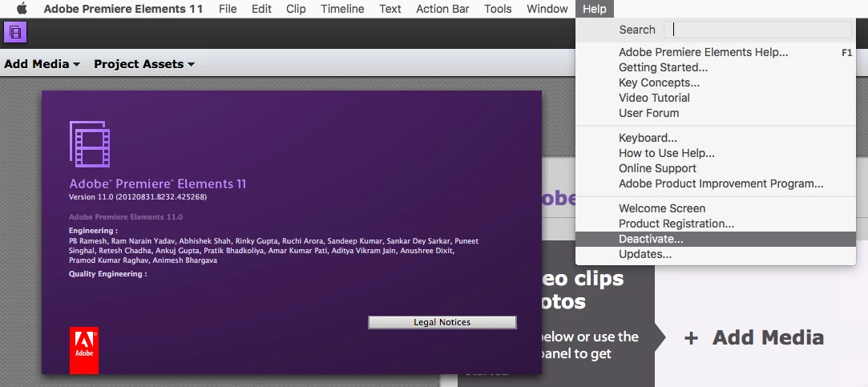Open the Window menu
868x387 pixels.
pyautogui.click(x=547, y=9)
